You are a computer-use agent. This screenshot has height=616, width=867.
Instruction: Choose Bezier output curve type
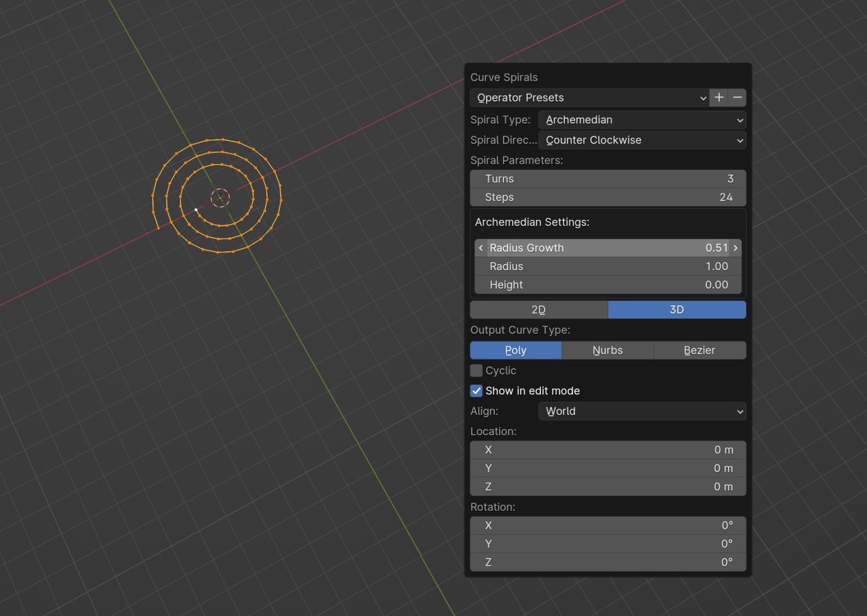tap(700, 350)
